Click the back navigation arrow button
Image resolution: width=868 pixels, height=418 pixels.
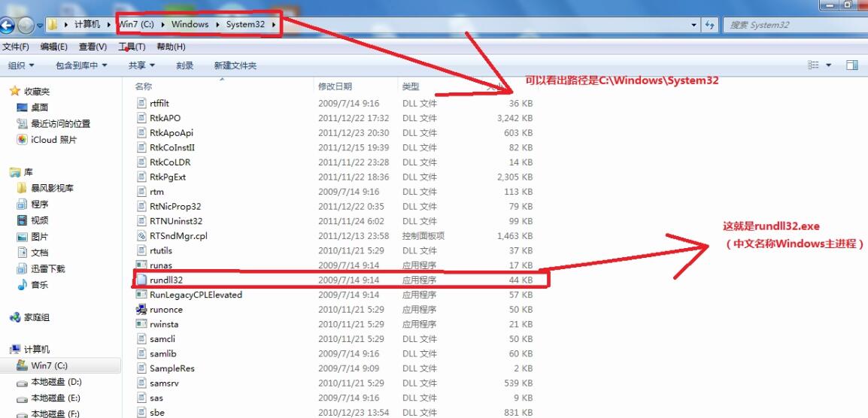8,25
